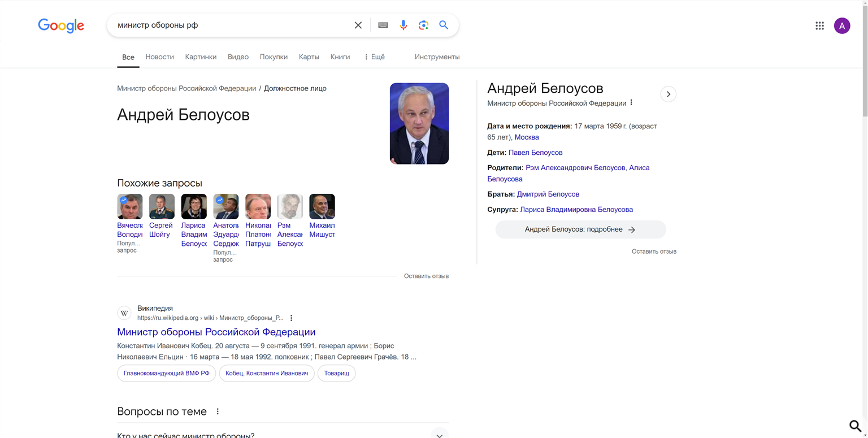The width and height of the screenshot is (868, 438).
Task: Click the Википедия source name
Action: [155, 309]
